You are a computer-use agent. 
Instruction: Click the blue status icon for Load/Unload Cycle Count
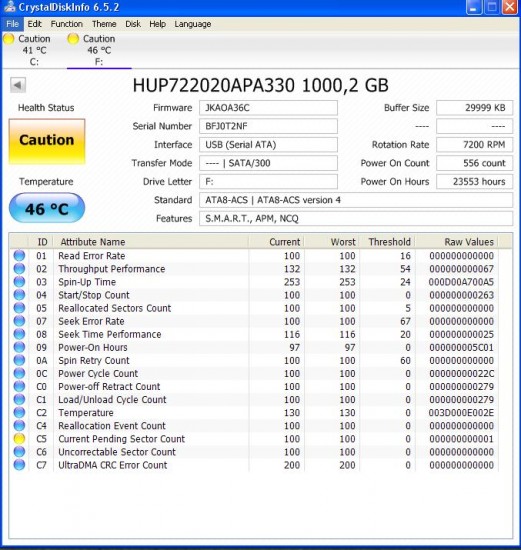pyautogui.click(x=19, y=400)
